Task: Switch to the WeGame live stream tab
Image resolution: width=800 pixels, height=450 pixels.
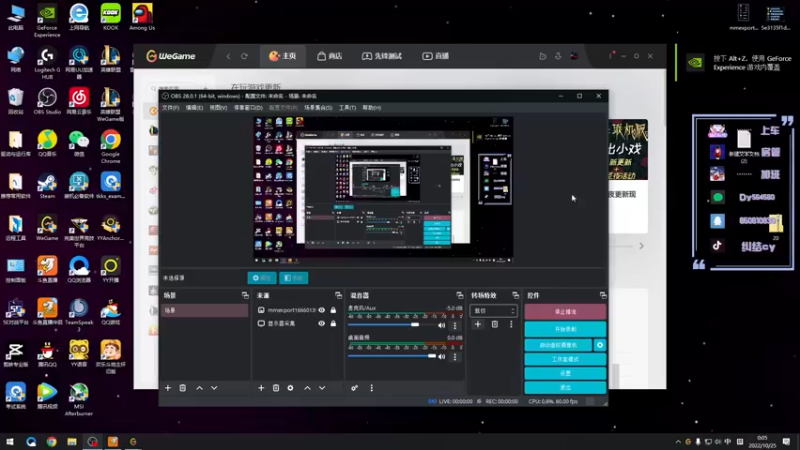Action: [x=435, y=56]
